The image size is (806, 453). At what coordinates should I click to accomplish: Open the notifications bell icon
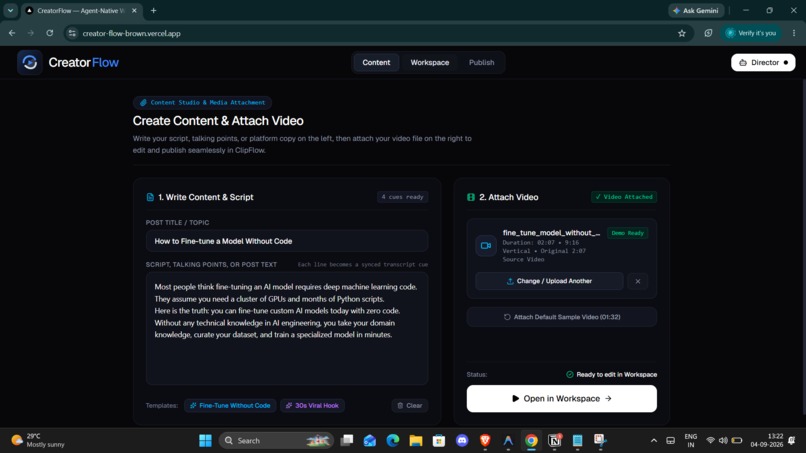(x=792, y=441)
